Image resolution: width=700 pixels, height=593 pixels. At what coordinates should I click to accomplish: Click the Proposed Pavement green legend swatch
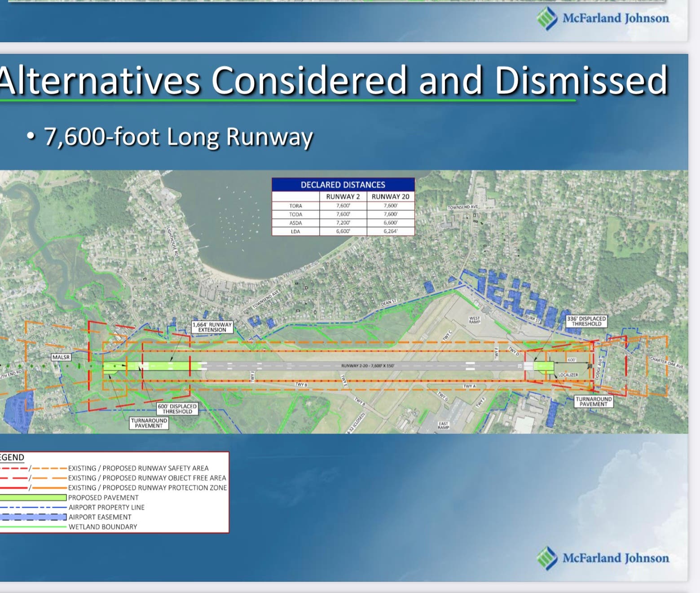(33, 498)
